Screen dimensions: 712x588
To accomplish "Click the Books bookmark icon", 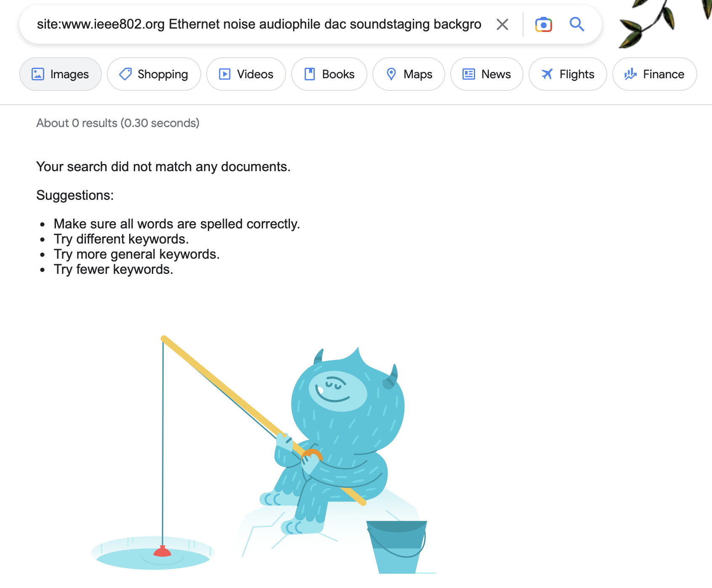I will pos(310,74).
